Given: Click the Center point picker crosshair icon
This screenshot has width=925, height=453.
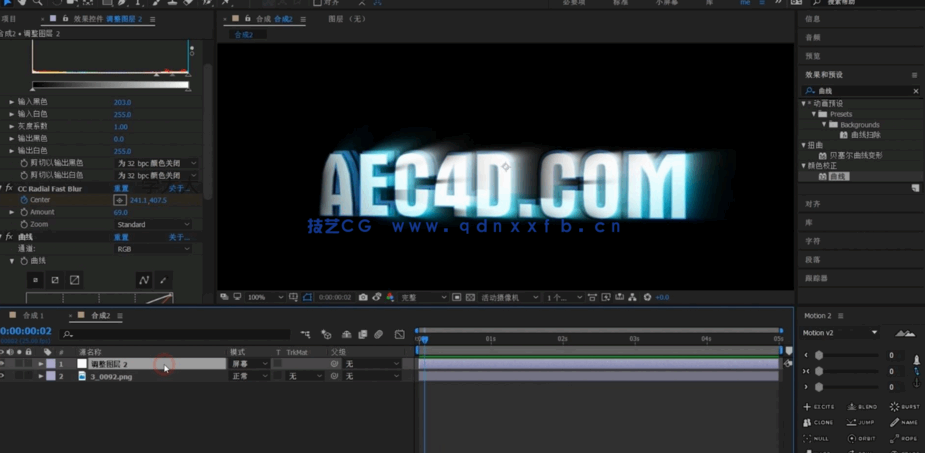Looking at the screenshot, I should pyautogui.click(x=120, y=200).
